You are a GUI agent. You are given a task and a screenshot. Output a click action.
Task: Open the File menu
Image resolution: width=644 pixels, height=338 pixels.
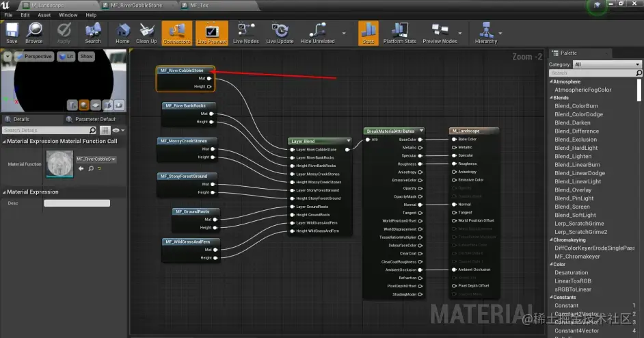point(8,15)
